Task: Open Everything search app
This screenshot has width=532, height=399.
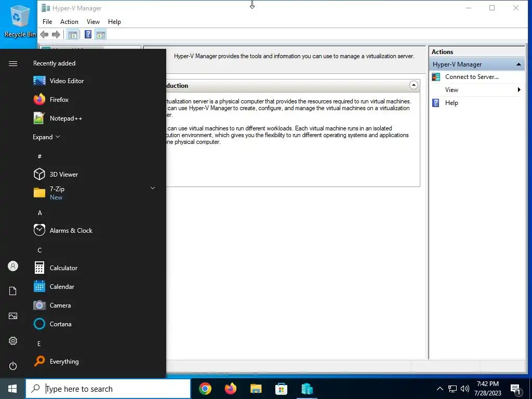Action: pos(95,362)
